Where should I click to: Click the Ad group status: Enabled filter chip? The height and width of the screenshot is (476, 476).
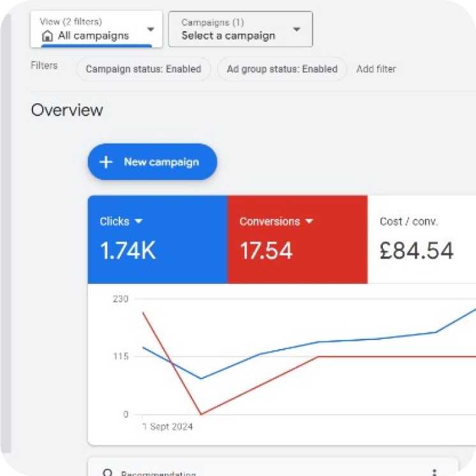[x=282, y=69]
